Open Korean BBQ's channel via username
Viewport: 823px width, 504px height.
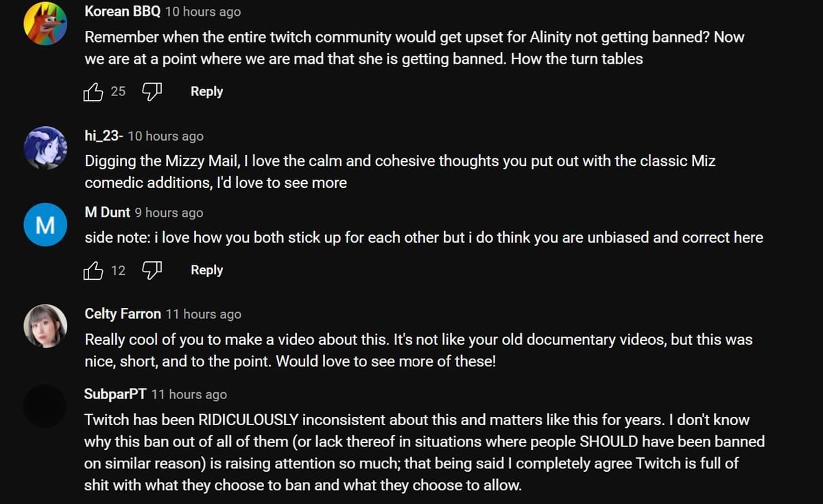point(123,11)
